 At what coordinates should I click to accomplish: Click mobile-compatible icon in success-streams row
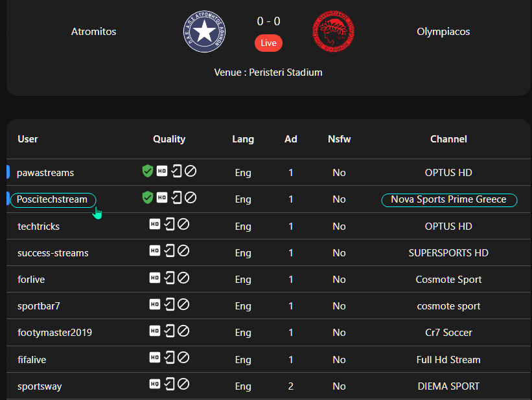[x=169, y=250]
